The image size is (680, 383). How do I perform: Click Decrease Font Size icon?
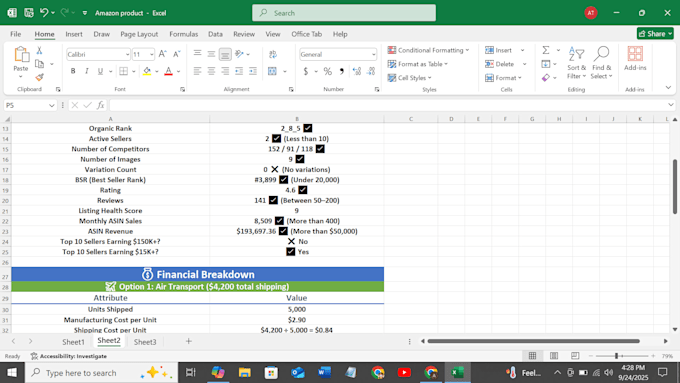(x=177, y=54)
